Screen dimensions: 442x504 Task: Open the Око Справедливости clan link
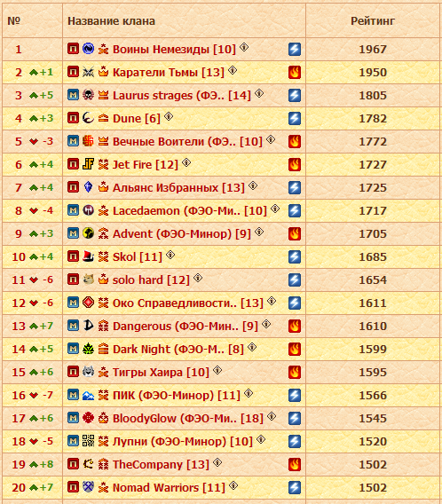(x=188, y=303)
